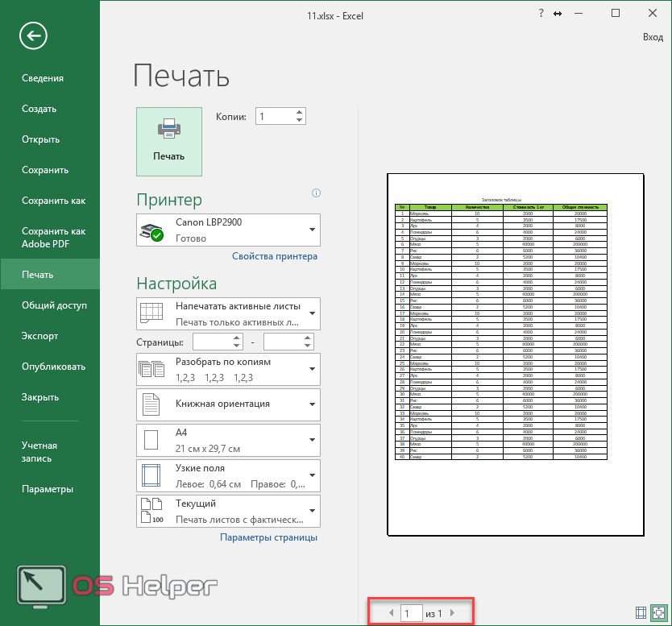Click the help question mark icon

(539, 14)
